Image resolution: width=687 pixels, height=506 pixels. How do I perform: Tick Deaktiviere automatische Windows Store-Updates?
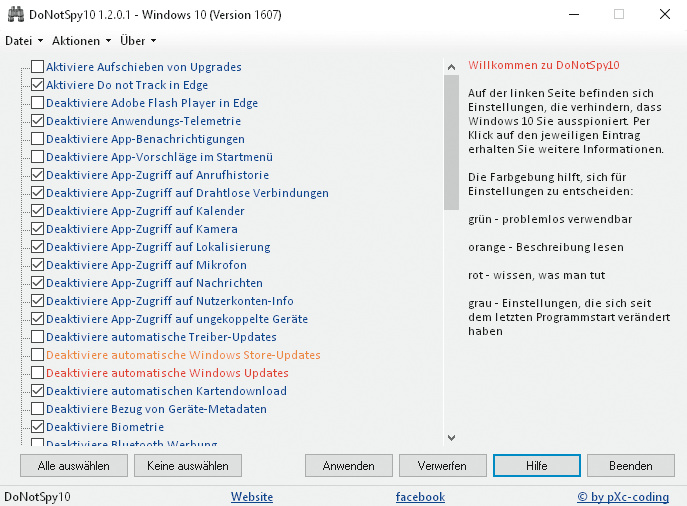tap(37, 355)
